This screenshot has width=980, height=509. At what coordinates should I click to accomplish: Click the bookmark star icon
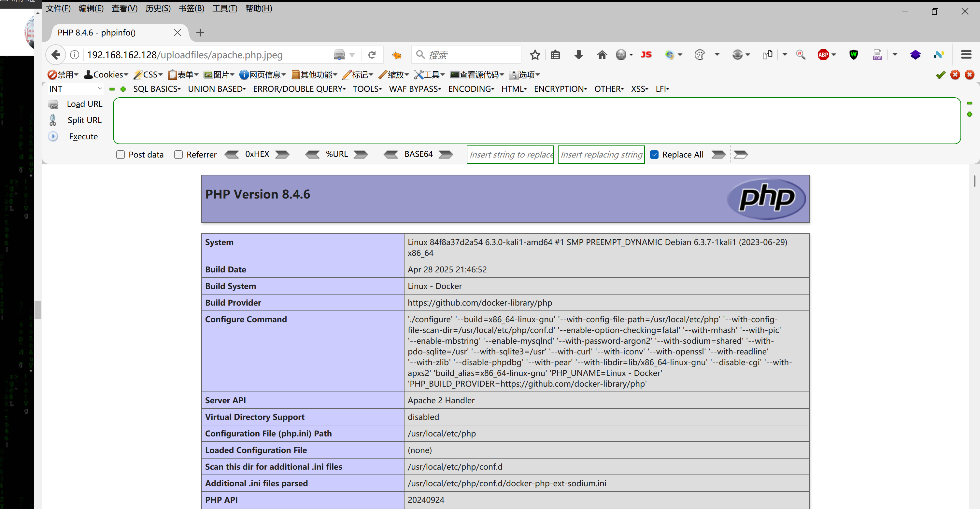(x=535, y=55)
